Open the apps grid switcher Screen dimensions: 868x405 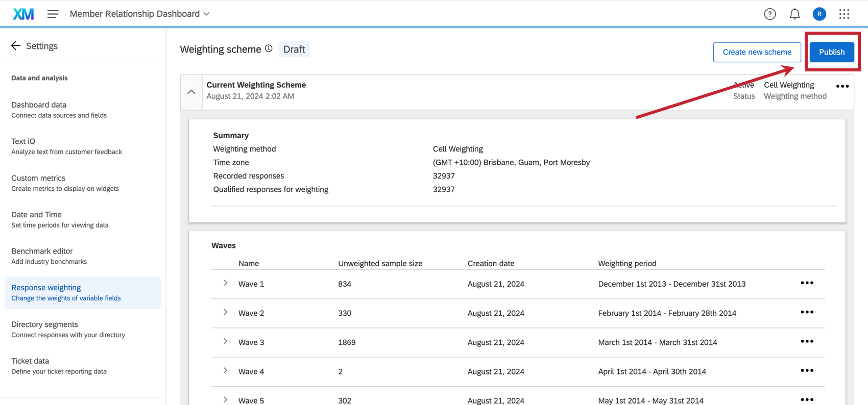[844, 14]
